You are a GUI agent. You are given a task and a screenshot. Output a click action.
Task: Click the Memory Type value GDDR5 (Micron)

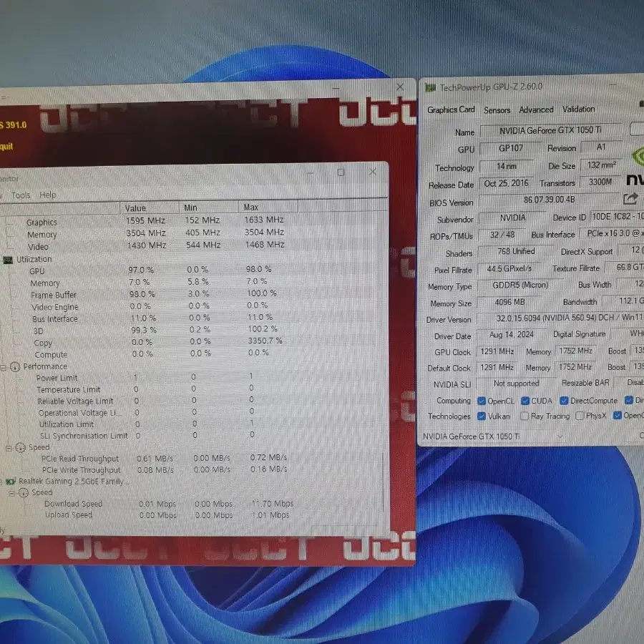click(x=520, y=286)
